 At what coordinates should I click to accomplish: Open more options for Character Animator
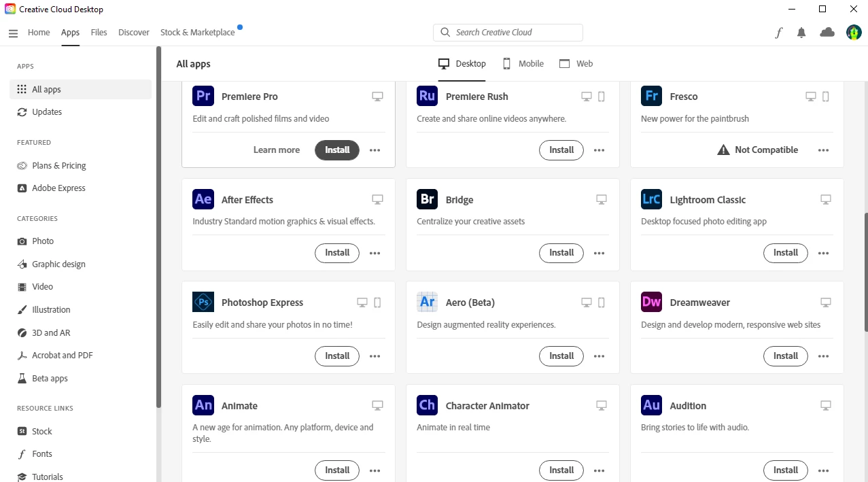pos(600,470)
